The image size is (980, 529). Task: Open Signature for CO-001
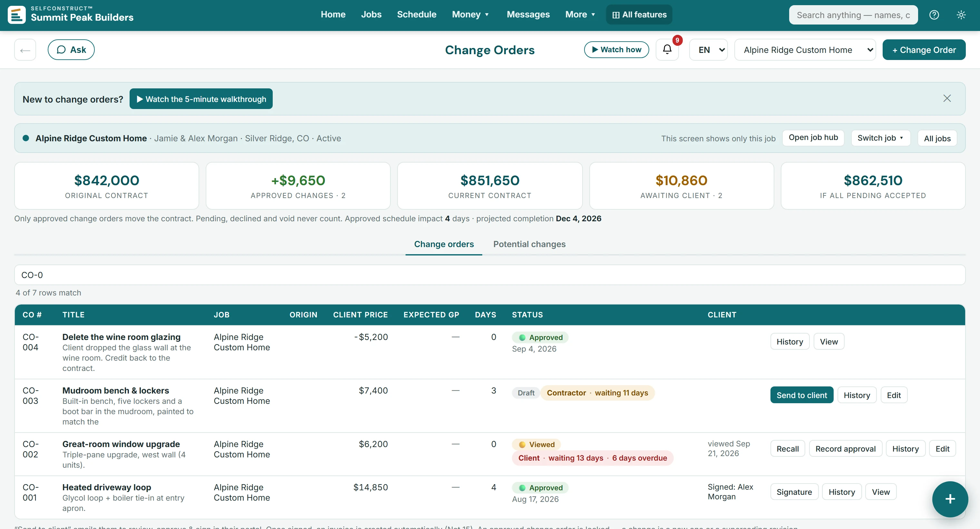794,492
